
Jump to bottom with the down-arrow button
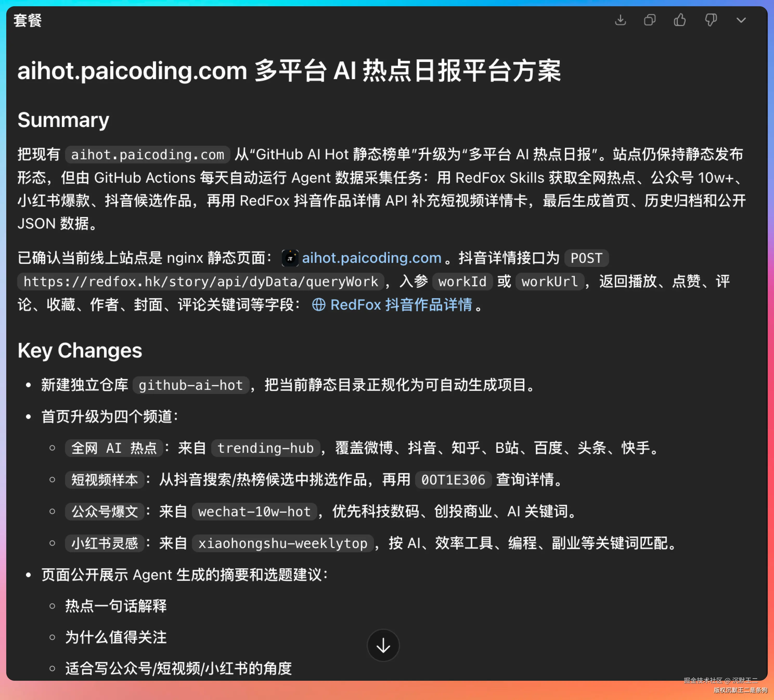click(383, 645)
